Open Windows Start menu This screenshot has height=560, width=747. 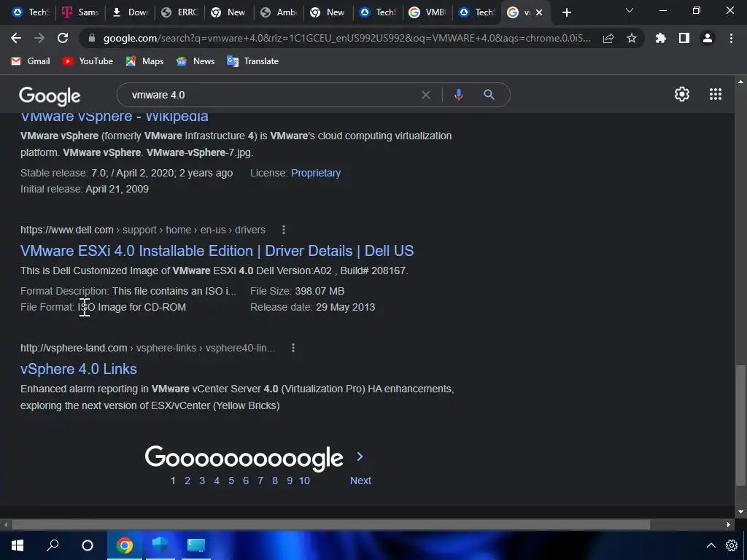pos(18,545)
